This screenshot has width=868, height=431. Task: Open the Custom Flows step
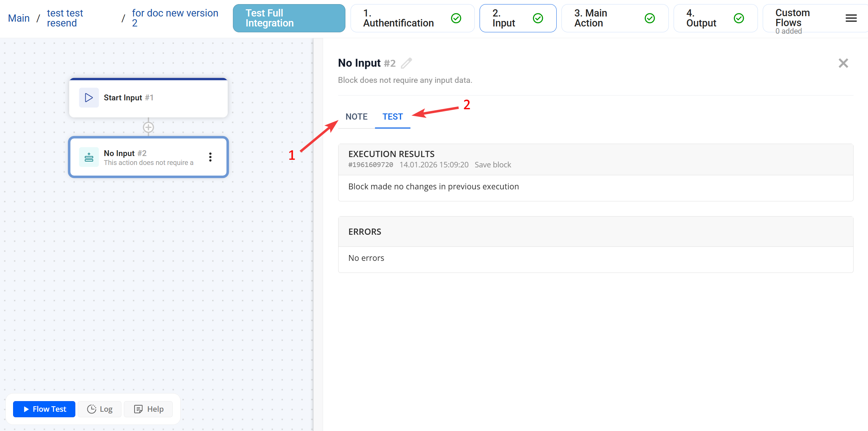792,18
